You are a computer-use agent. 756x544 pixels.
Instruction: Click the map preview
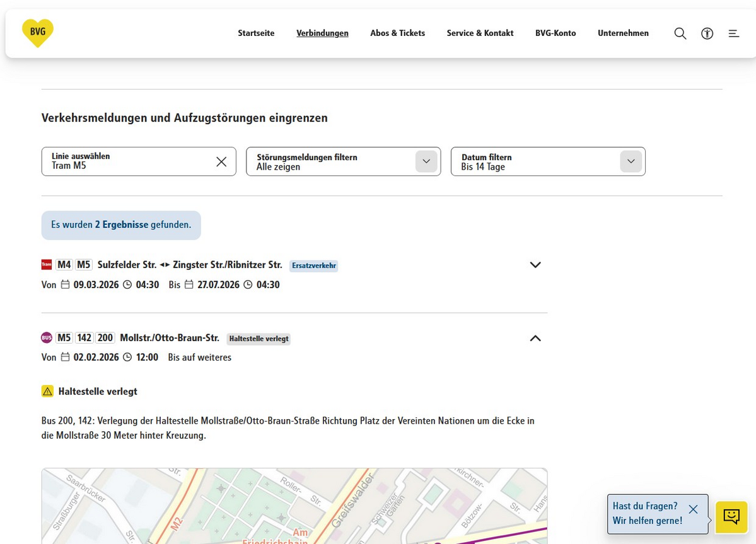coord(294,506)
